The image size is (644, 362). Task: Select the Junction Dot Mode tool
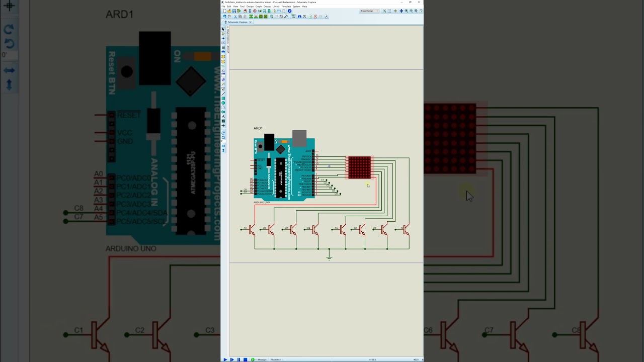pos(223,38)
